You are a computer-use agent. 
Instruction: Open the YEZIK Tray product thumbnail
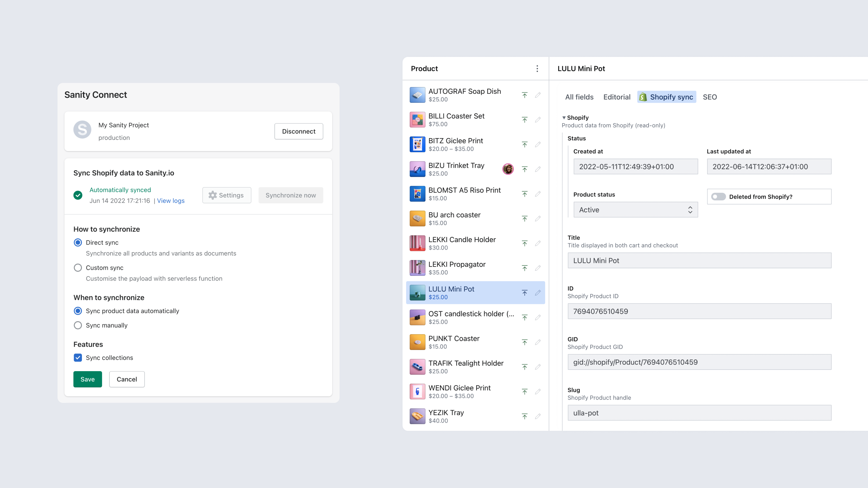pyautogui.click(x=417, y=416)
